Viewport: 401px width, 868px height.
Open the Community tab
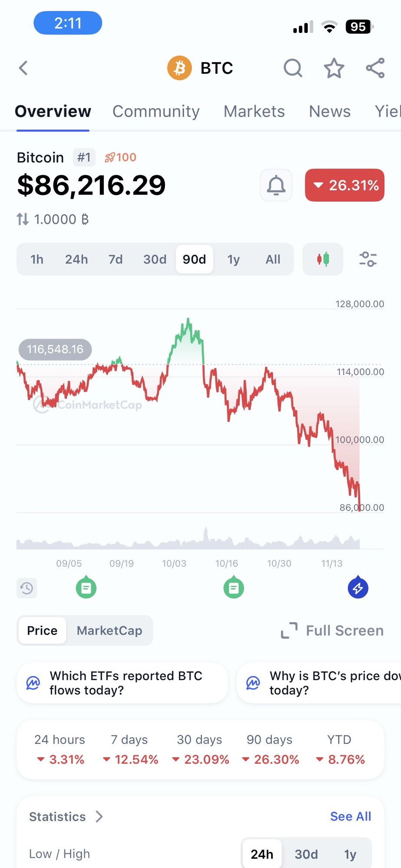(156, 112)
